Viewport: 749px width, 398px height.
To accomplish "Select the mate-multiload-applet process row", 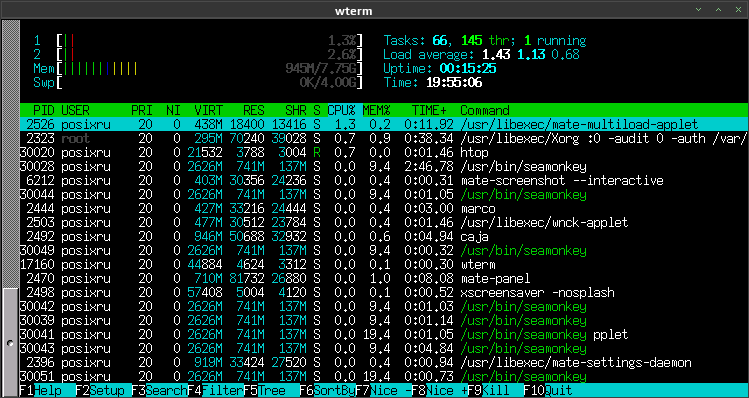I will pyautogui.click(x=384, y=124).
